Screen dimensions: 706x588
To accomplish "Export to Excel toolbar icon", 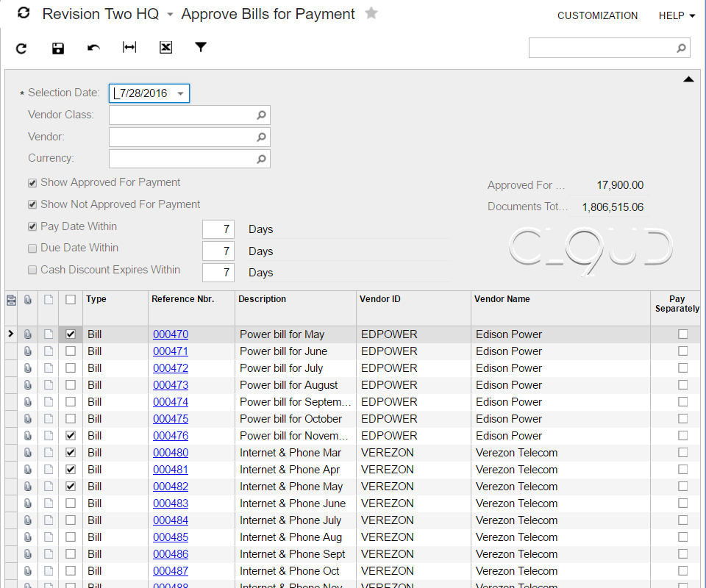I will [x=165, y=47].
